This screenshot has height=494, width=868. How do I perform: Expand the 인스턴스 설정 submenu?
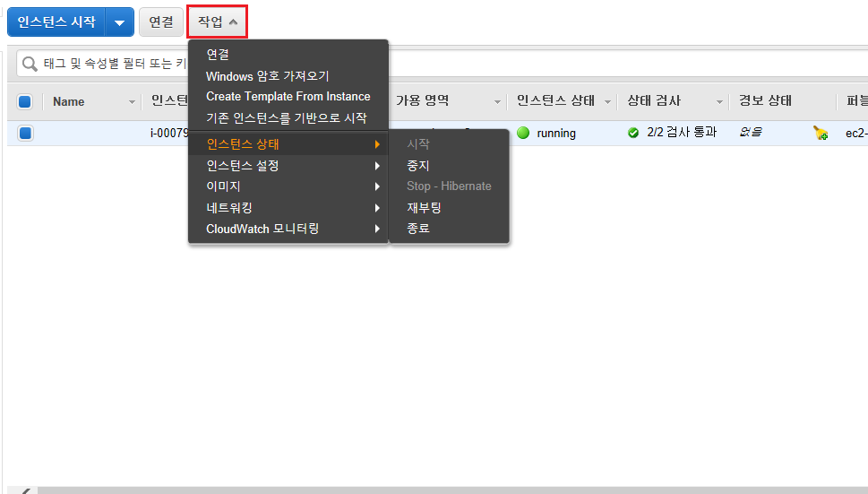(288, 166)
